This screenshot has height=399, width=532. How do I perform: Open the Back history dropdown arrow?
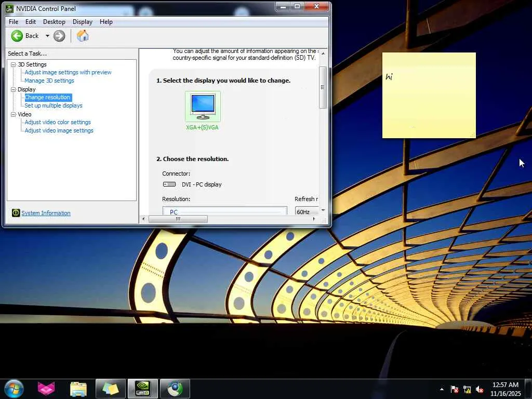click(x=47, y=36)
